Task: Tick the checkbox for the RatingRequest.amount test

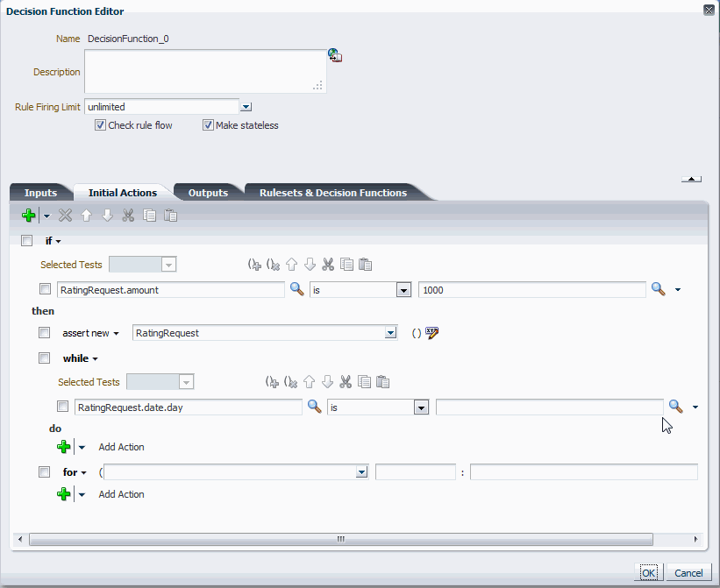Action: click(x=45, y=289)
